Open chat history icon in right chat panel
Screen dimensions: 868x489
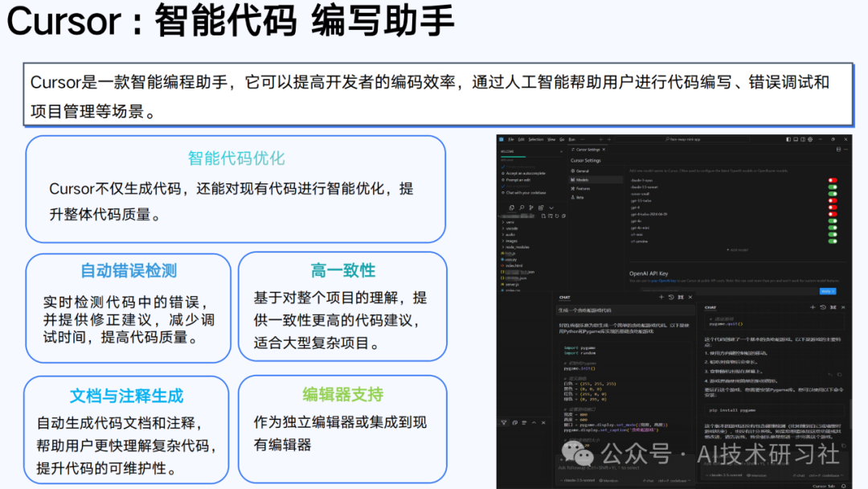pyautogui.click(x=821, y=307)
